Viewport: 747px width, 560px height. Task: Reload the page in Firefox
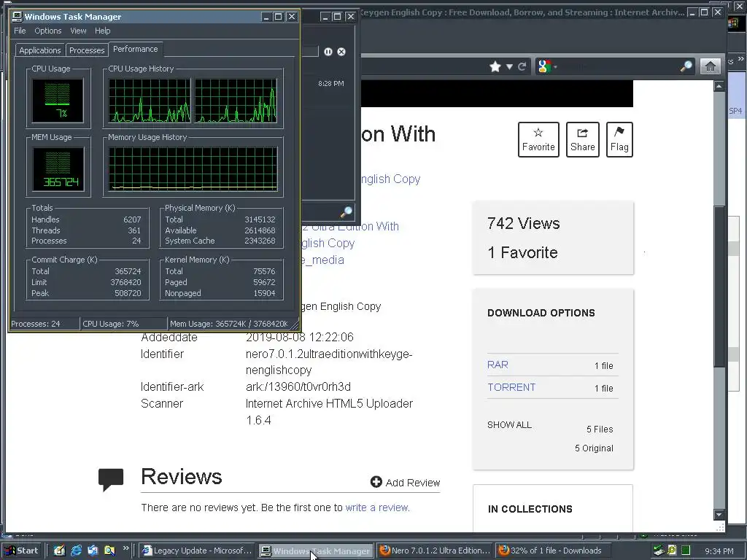click(522, 66)
